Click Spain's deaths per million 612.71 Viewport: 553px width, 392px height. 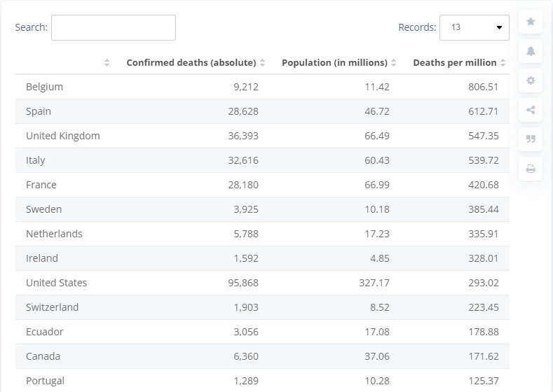[483, 111]
